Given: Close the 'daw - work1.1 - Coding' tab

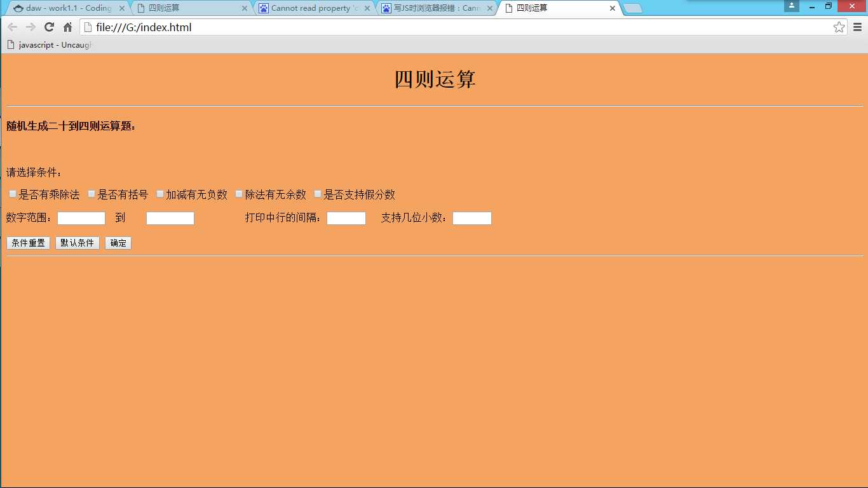Looking at the screenshot, I should pos(123,8).
